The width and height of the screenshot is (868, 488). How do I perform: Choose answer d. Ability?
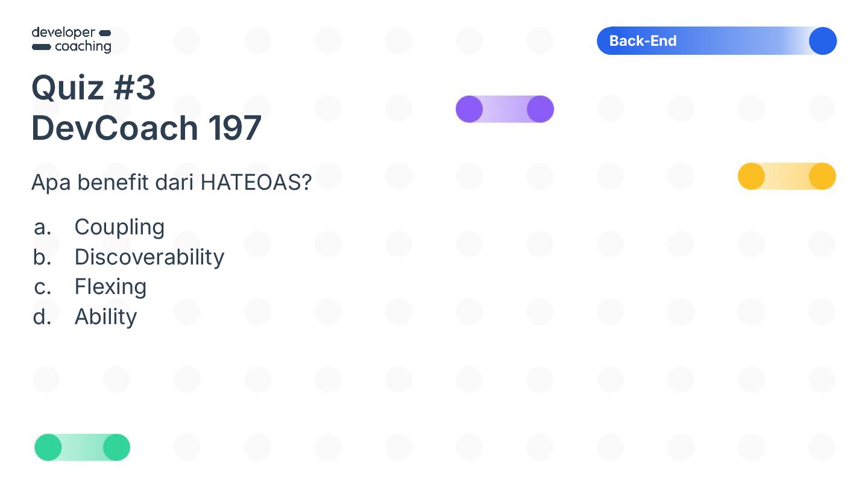[x=105, y=317]
